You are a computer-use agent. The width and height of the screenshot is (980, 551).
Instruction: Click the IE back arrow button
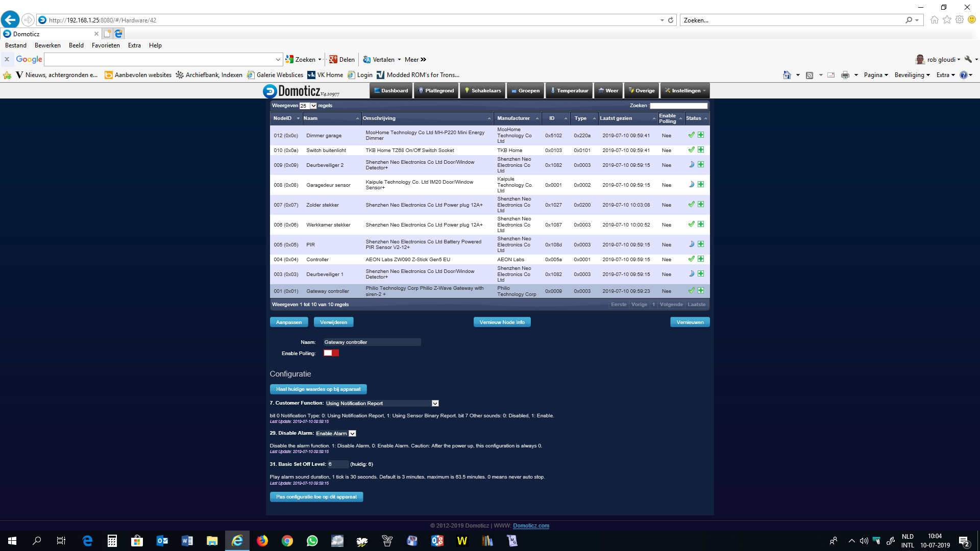click(10, 20)
